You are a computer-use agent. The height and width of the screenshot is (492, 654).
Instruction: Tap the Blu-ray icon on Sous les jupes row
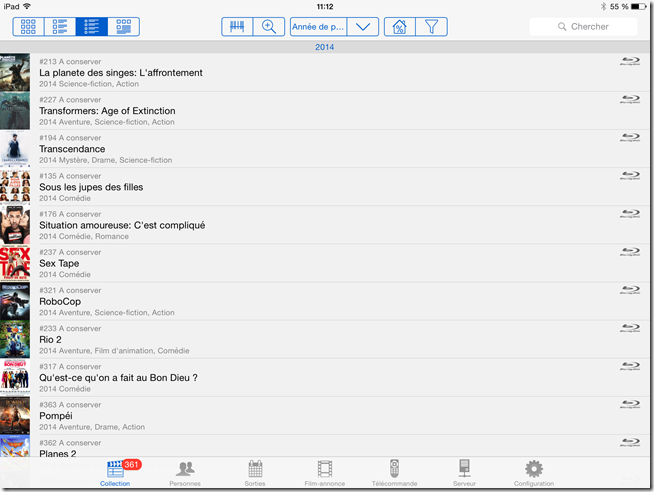(x=630, y=176)
